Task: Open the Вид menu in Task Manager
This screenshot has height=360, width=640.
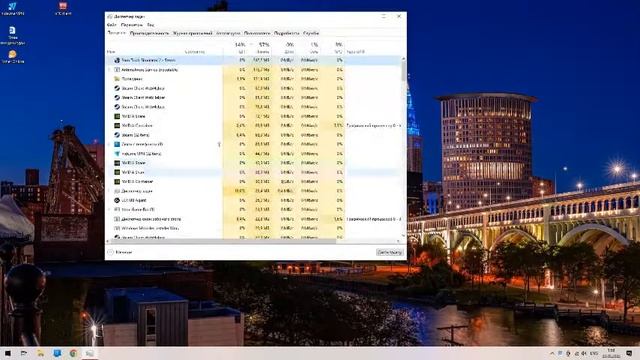Action: pos(151,25)
